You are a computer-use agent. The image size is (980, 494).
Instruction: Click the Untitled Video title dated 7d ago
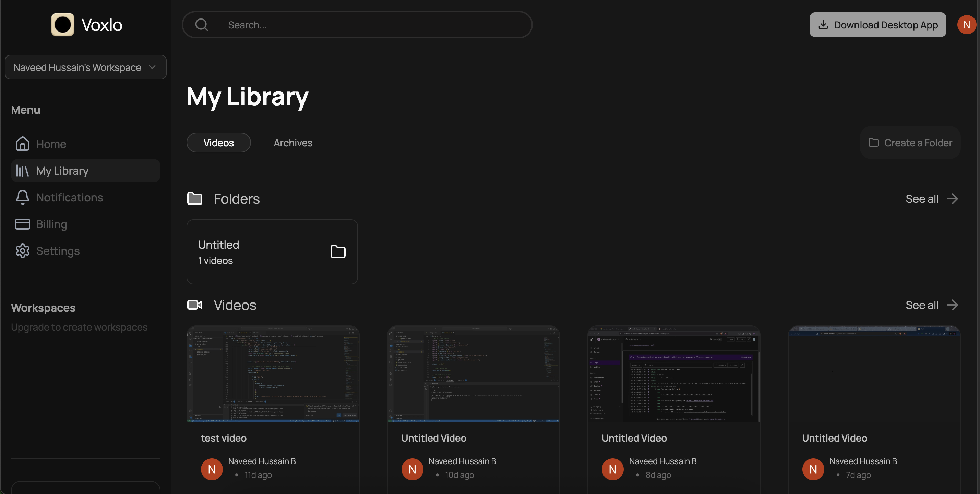(x=835, y=438)
